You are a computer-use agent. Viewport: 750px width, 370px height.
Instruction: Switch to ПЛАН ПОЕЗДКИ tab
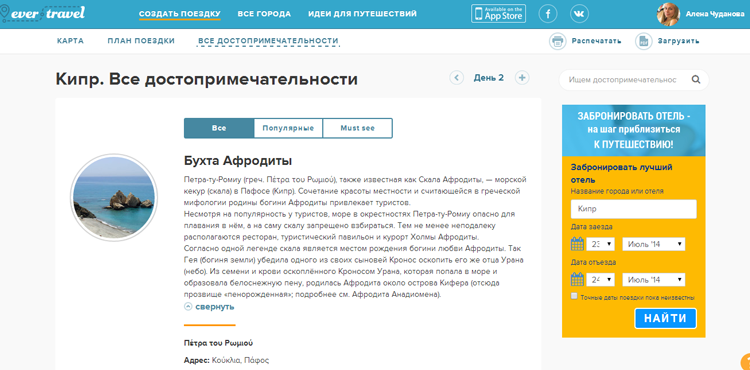141,41
